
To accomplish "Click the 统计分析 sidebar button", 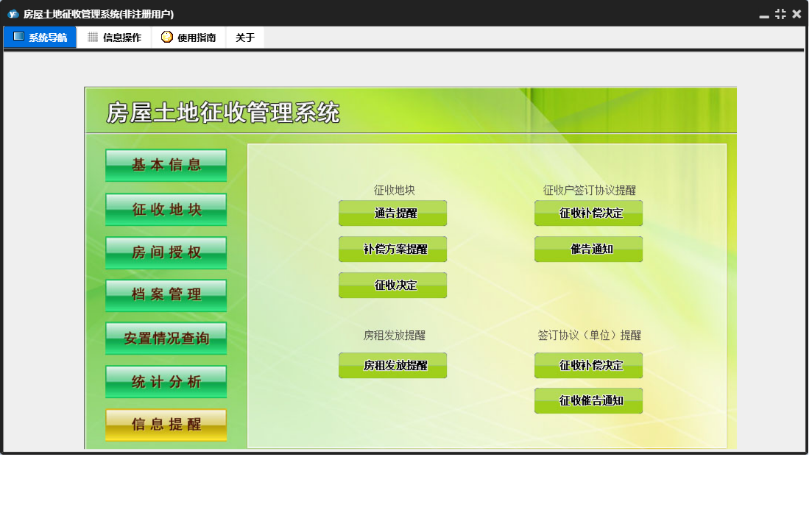I will click(x=166, y=382).
